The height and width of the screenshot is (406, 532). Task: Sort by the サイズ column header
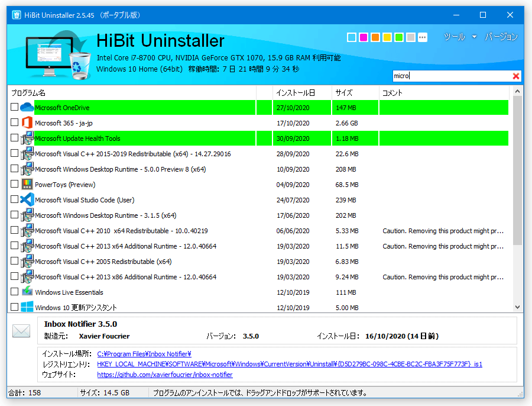click(355, 93)
